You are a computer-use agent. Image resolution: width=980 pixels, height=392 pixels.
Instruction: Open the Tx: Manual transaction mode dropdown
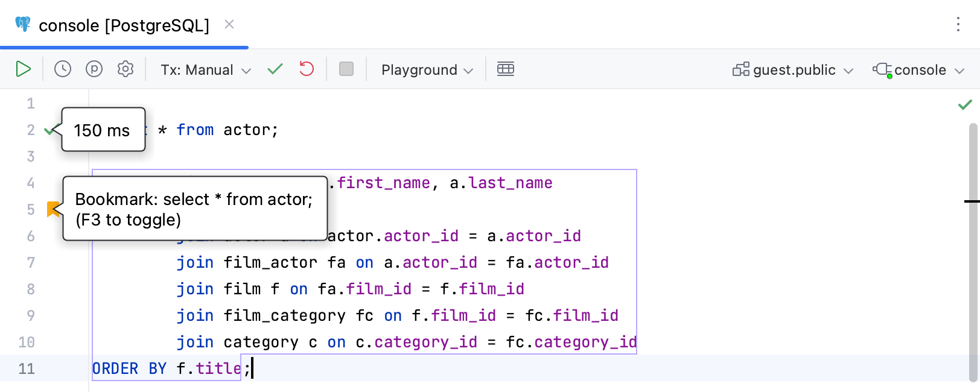(x=205, y=70)
